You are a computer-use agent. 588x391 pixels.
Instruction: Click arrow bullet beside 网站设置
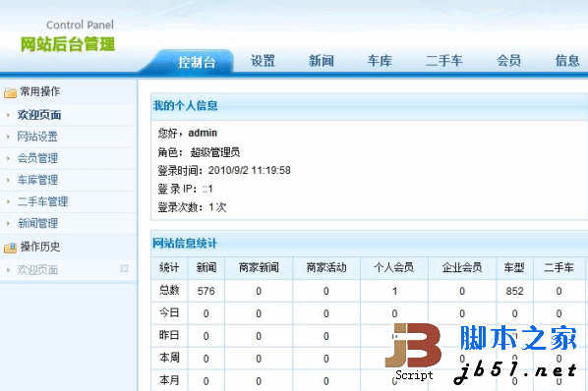point(8,137)
